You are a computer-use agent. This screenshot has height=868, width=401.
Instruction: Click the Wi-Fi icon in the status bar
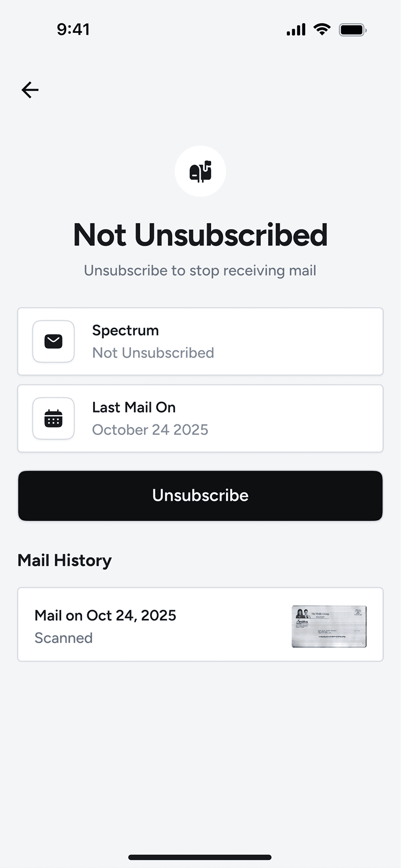[x=322, y=30]
